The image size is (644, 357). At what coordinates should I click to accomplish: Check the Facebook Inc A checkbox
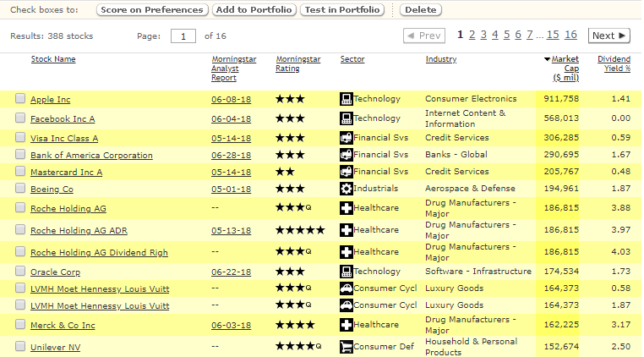(20, 118)
